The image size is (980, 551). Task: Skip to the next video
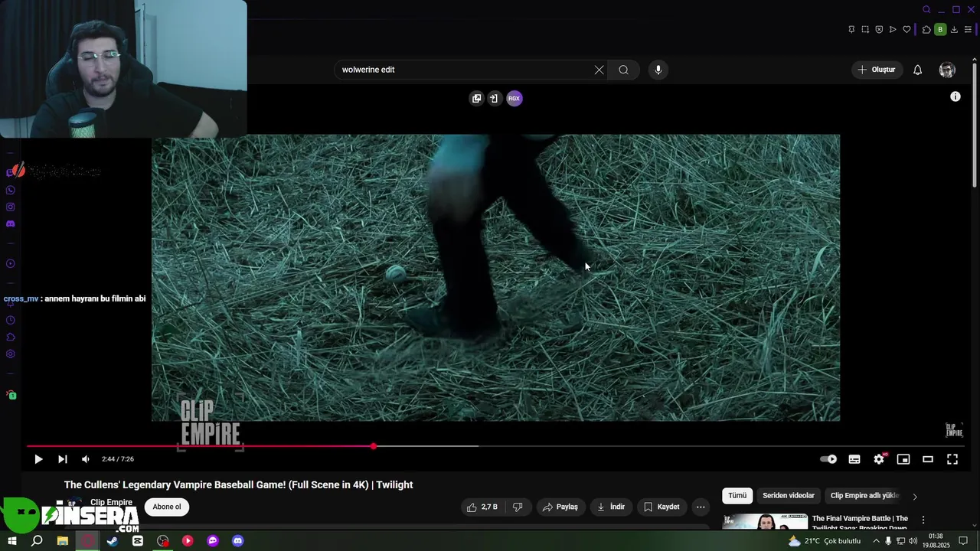coord(63,459)
